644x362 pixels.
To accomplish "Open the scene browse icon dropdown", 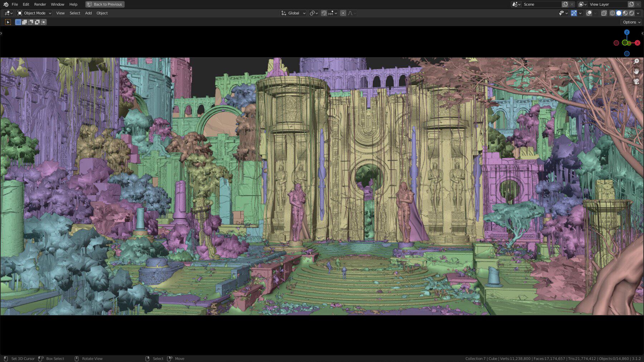I will coord(516,4).
